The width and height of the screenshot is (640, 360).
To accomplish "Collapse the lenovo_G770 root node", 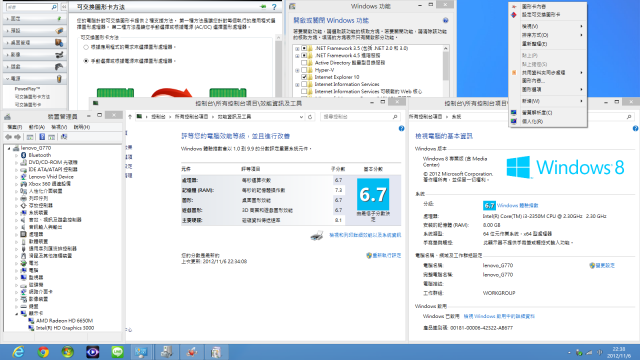I will click(9, 149).
